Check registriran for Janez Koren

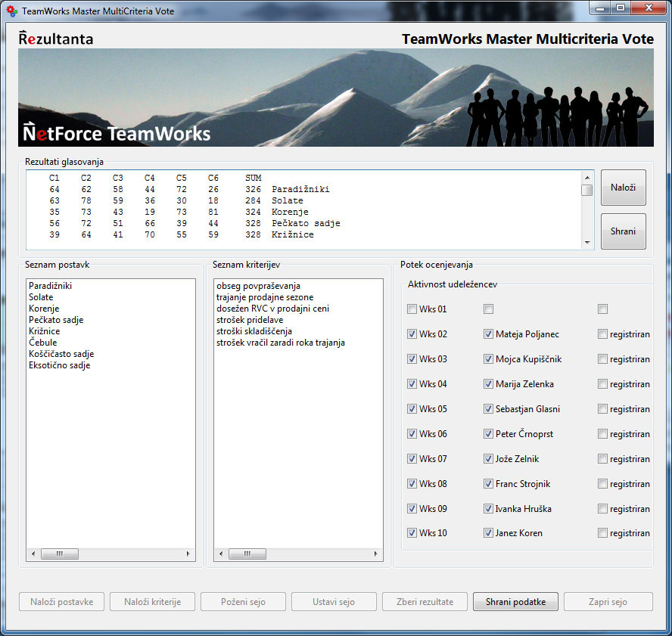(x=602, y=533)
